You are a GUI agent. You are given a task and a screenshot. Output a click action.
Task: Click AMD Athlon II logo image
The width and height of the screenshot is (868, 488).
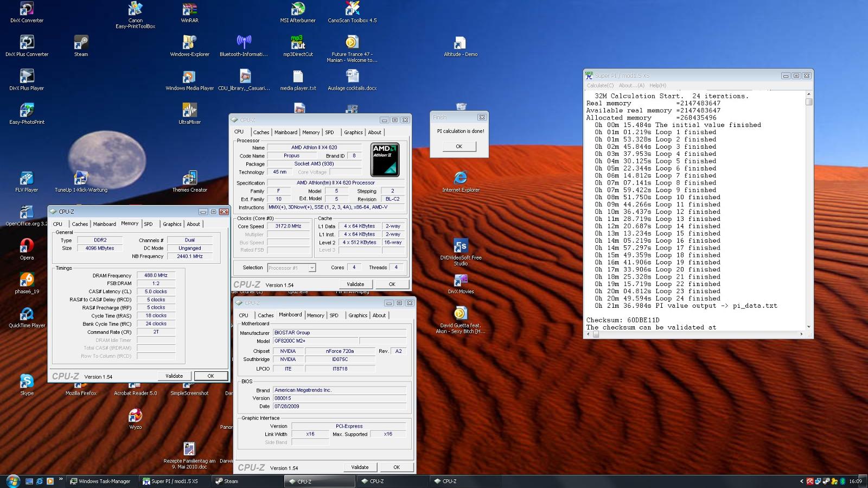385,160
